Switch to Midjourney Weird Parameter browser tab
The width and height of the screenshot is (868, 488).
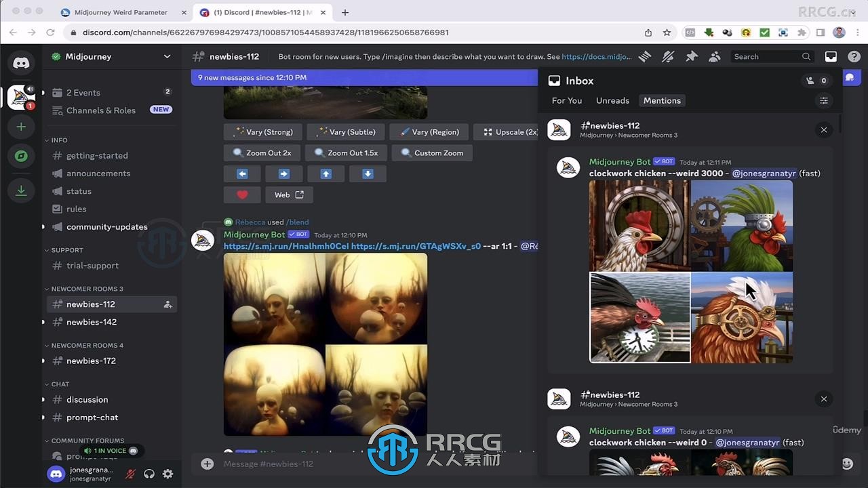(x=121, y=12)
